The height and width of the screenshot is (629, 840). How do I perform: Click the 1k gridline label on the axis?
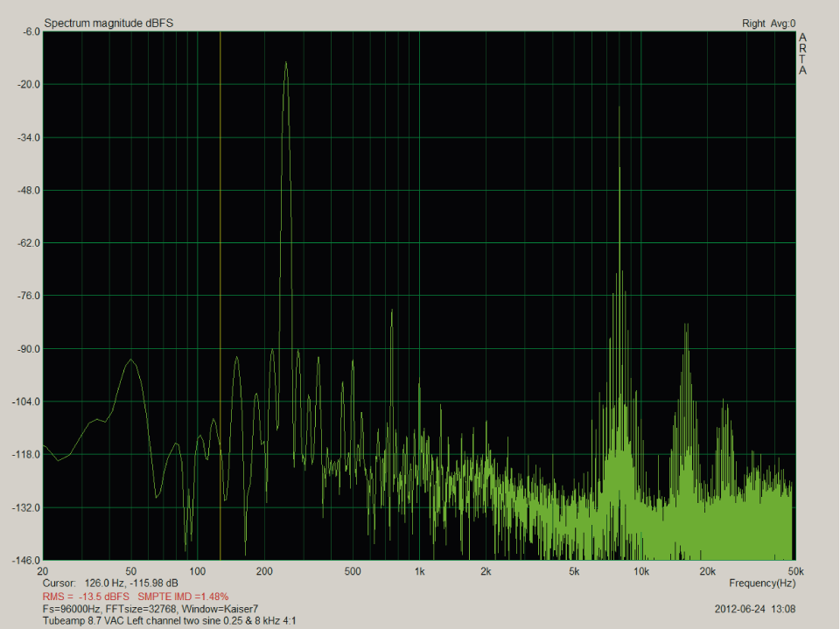coord(418,570)
